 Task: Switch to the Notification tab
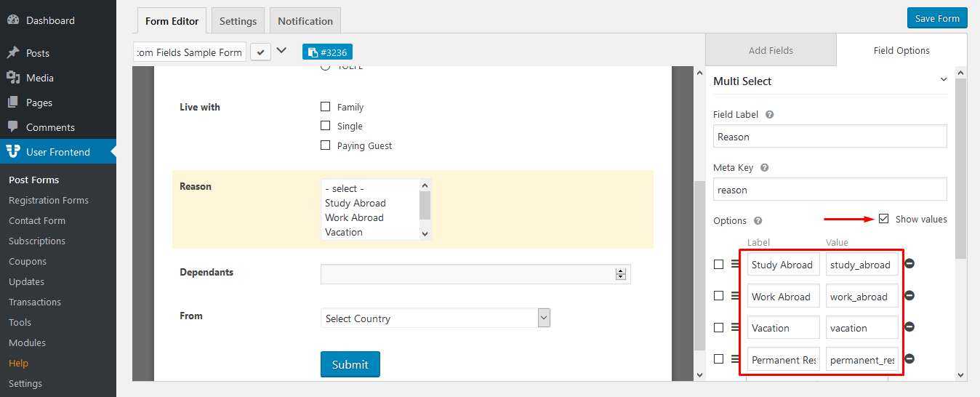pos(305,21)
